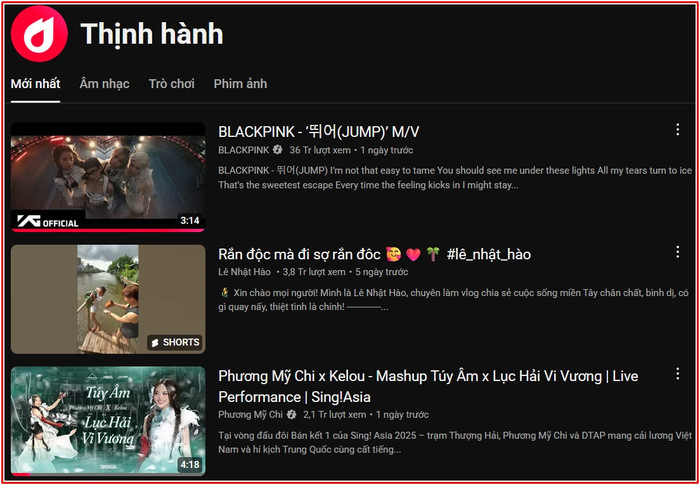The height and width of the screenshot is (485, 700).
Task: Click the Thịnh hành page heading
Action: point(152,34)
